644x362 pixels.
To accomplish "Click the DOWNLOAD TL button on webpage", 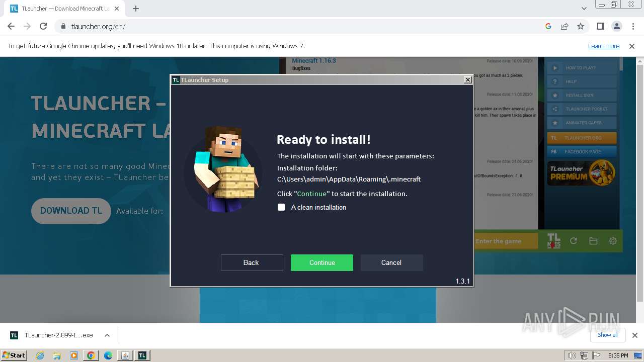I will [71, 211].
